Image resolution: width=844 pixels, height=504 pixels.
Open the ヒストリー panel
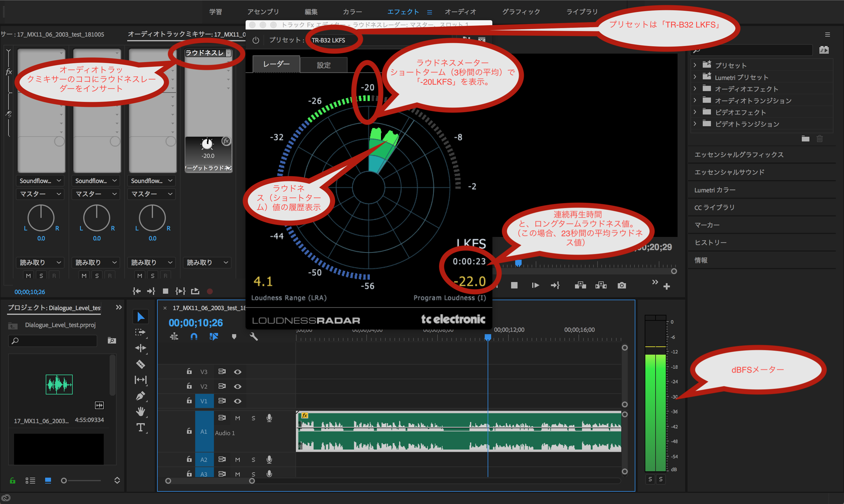tap(710, 242)
